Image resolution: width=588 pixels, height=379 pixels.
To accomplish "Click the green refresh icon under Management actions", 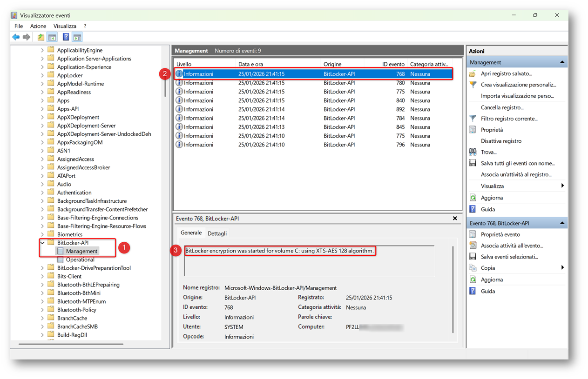I will pos(473,198).
